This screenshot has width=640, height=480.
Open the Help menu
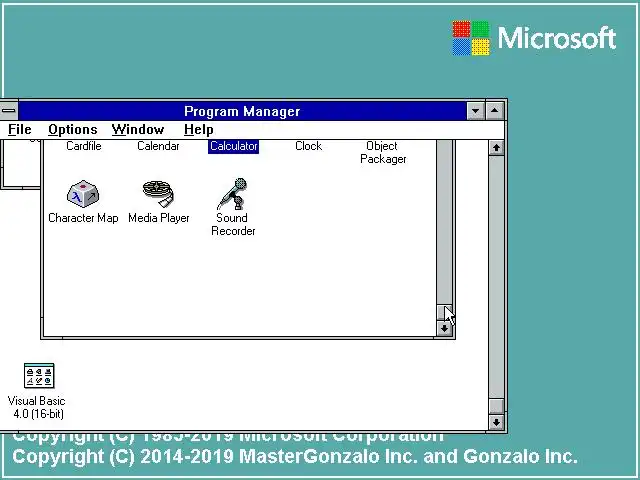point(198,130)
